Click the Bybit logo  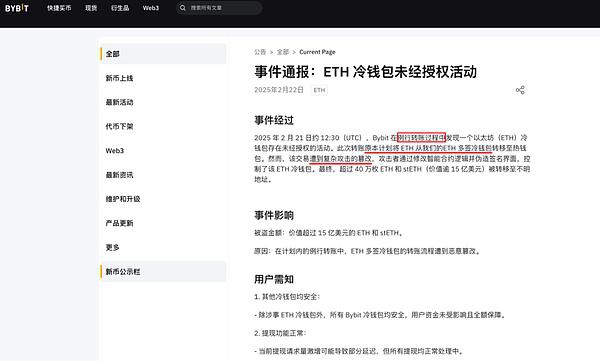17,8
